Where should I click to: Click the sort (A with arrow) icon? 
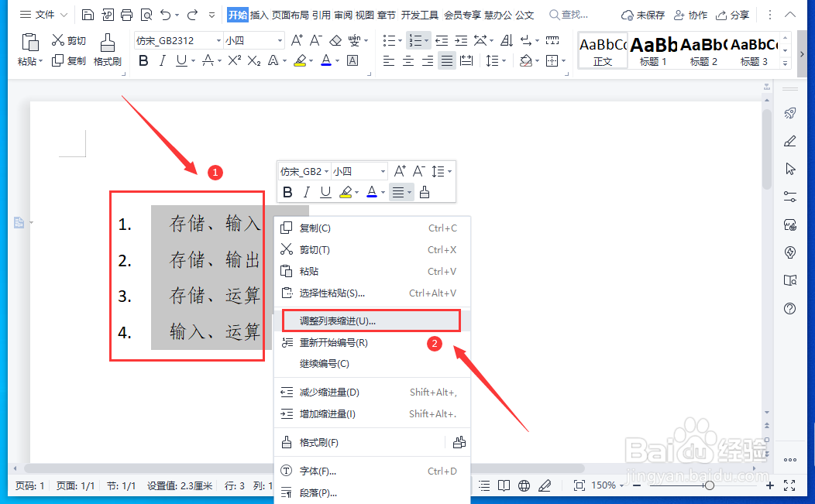click(x=506, y=40)
